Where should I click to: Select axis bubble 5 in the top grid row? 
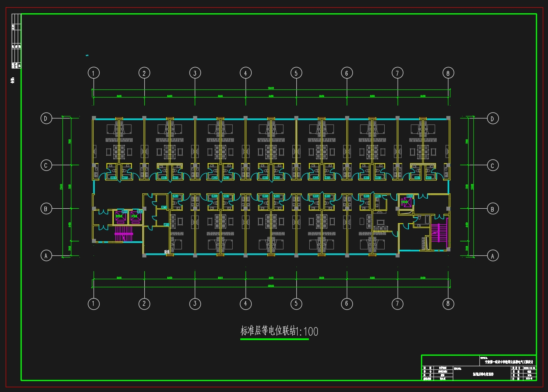[296, 73]
